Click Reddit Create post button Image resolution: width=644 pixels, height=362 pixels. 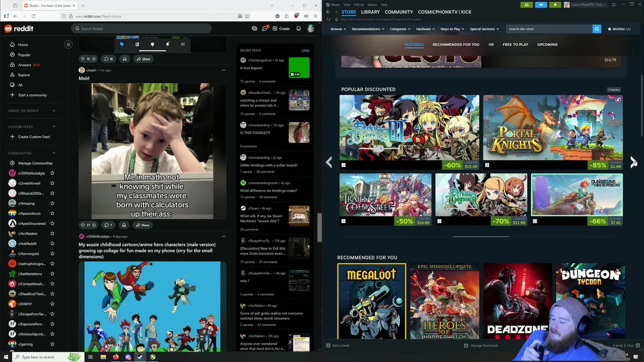coord(281,29)
